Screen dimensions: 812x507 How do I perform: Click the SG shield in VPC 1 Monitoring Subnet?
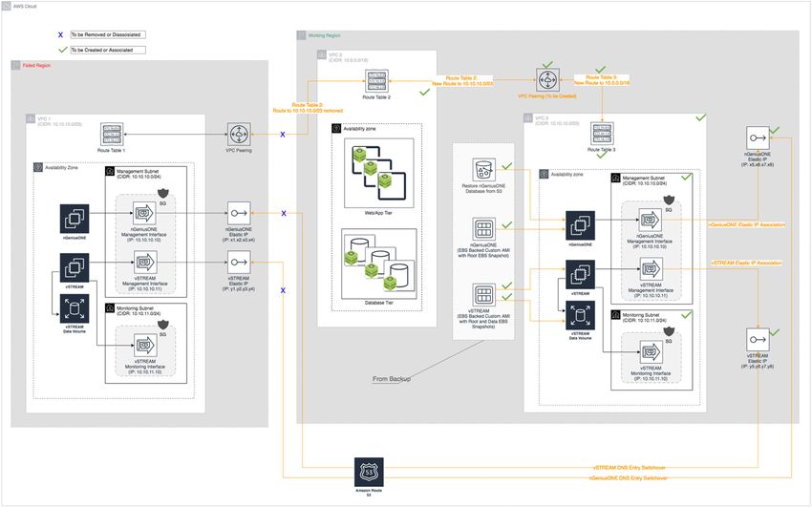pyautogui.click(x=163, y=325)
